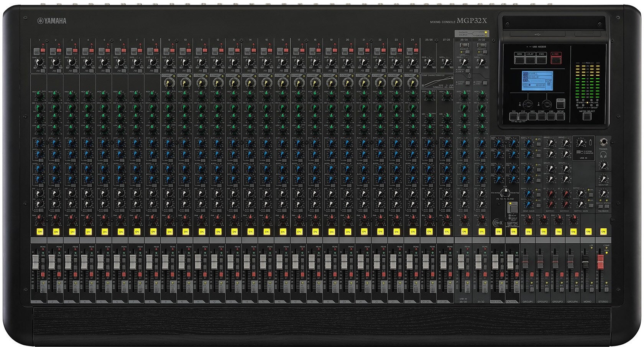Click the channel 1 PAN knob
This screenshot has width=644, height=347.
coord(39,221)
